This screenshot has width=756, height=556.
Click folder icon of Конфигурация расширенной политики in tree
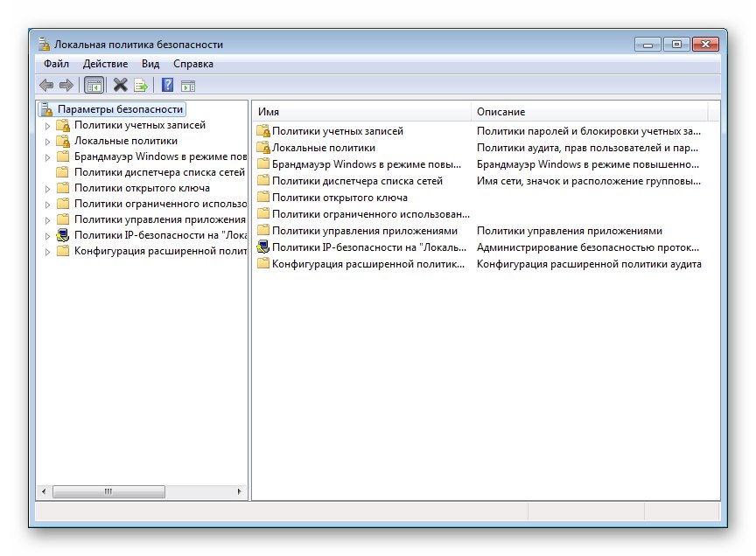click(x=63, y=251)
